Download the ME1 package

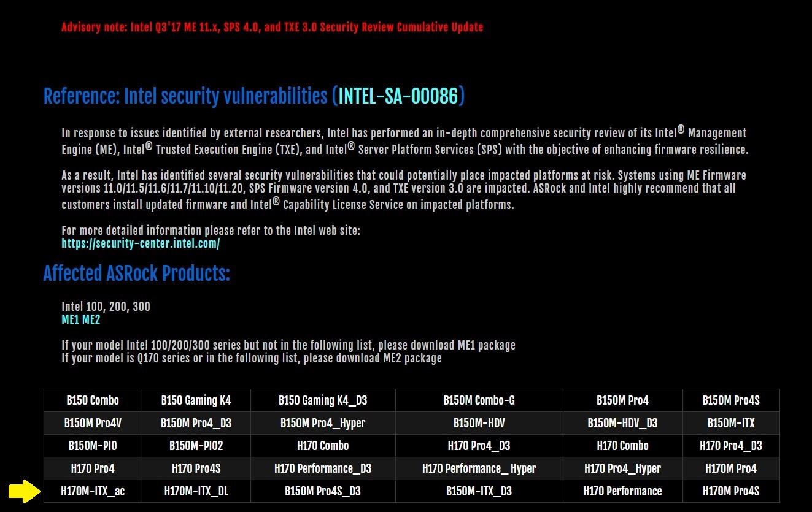[70, 319]
